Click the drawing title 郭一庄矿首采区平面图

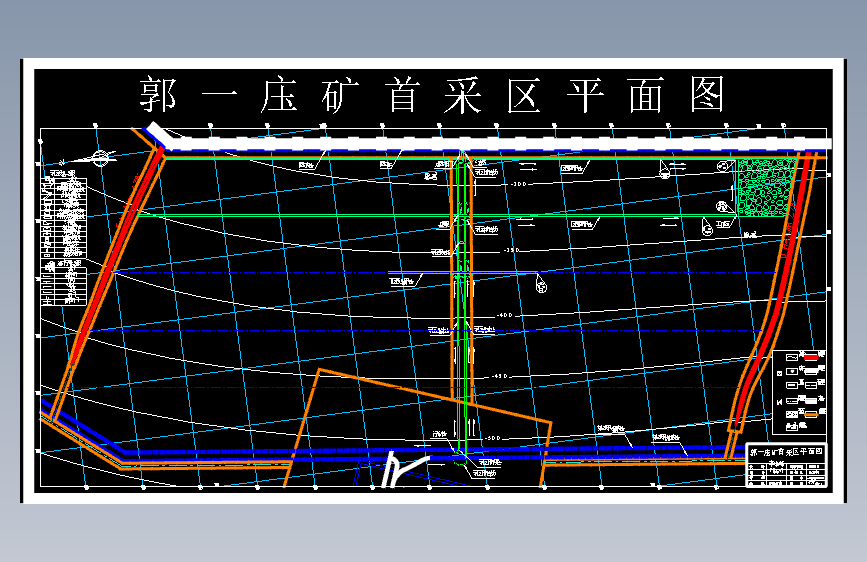pos(431,96)
